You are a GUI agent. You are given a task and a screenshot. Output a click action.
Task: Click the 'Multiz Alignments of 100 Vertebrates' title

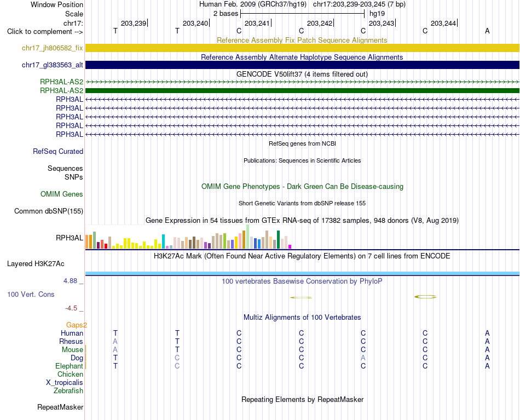(302, 317)
